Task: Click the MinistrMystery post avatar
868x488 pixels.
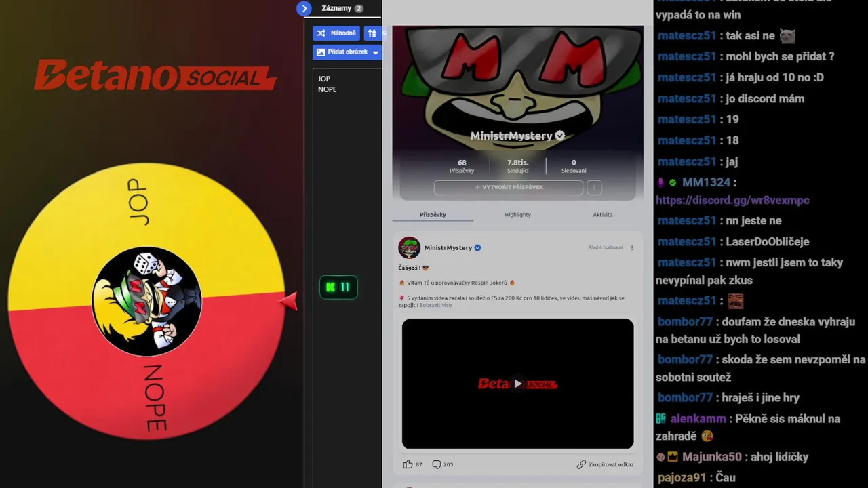Action: click(x=409, y=247)
